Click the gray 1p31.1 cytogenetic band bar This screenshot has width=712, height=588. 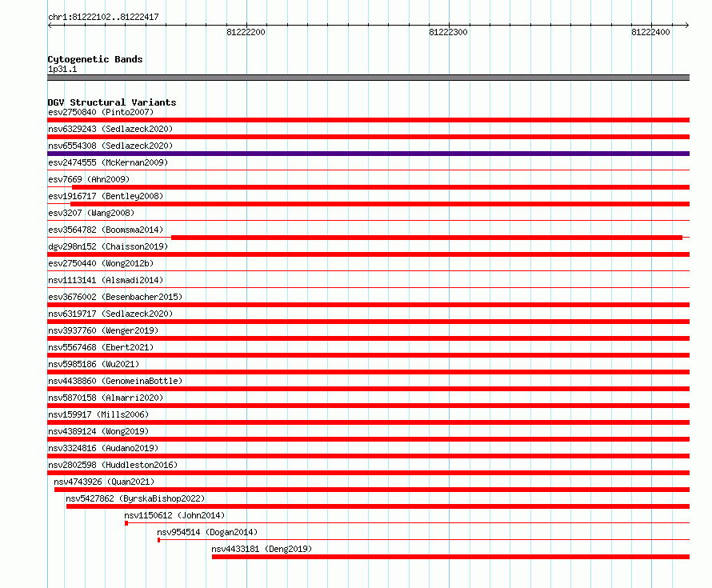click(368, 78)
